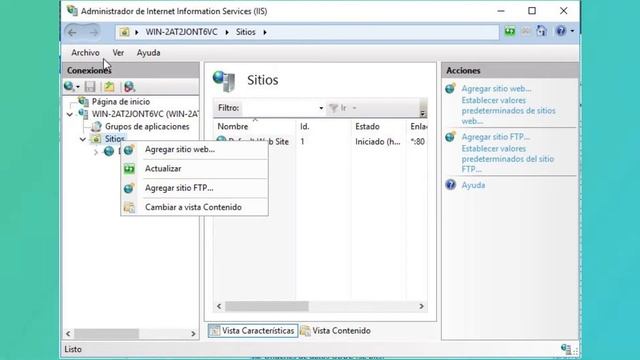Open the Ver menu
Screen dimensions: 640x360
tap(118, 53)
